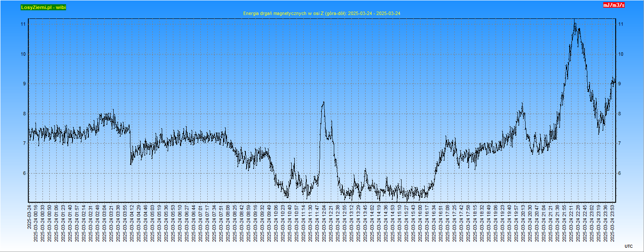The image size is (644, 252).
Task: Click the right y-axis value 9
Action: tap(620, 84)
